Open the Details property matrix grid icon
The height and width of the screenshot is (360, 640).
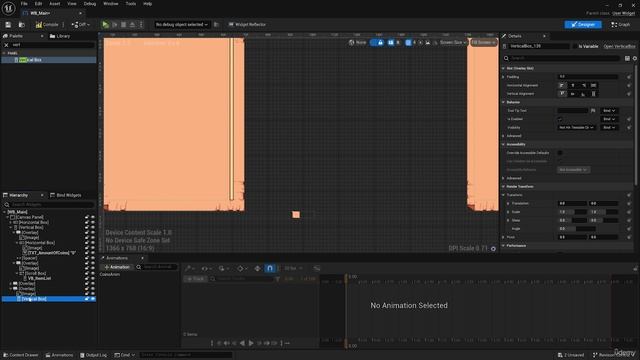point(627,58)
